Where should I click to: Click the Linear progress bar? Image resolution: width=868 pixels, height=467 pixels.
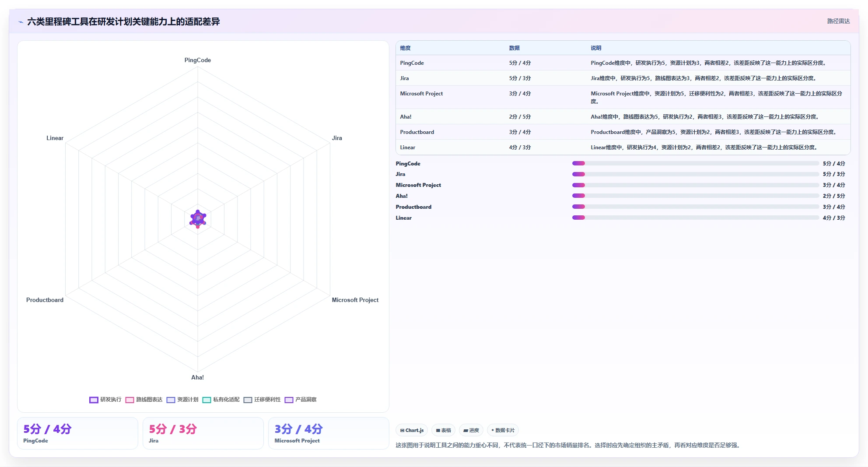[x=696, y=218]
